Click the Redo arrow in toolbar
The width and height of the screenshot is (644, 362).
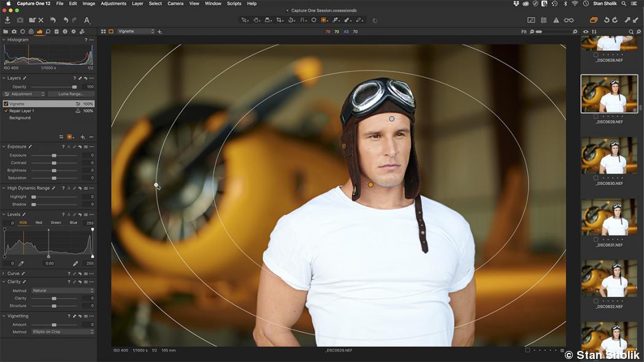(74, 20)
